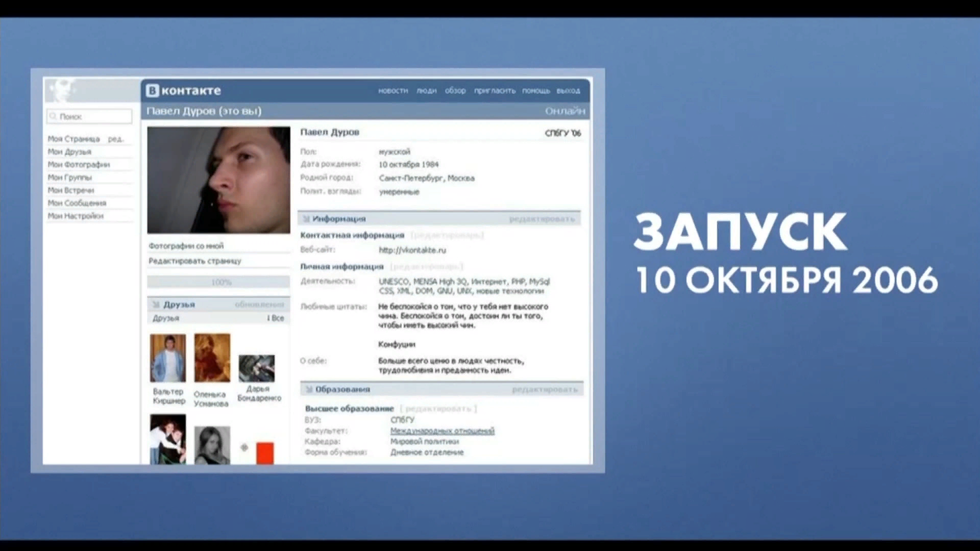Click the ред. link next to Моя Страница
This screenshot has height=551, width=980.
116,139
